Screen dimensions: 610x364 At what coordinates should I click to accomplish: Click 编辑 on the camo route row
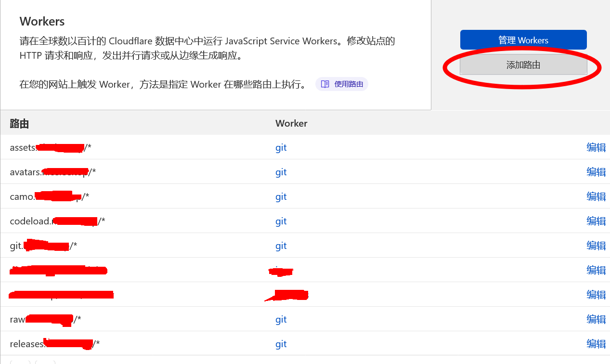(596, 197)
